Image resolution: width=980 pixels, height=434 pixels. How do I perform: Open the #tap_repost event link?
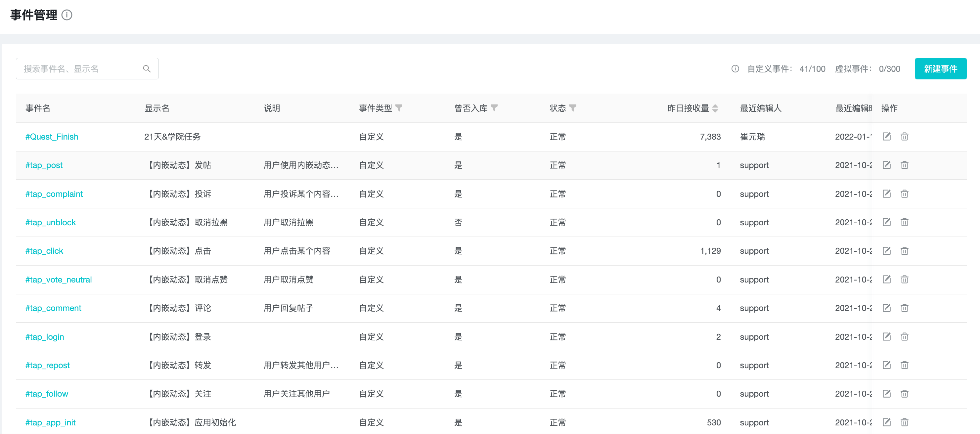pos(48,365)
